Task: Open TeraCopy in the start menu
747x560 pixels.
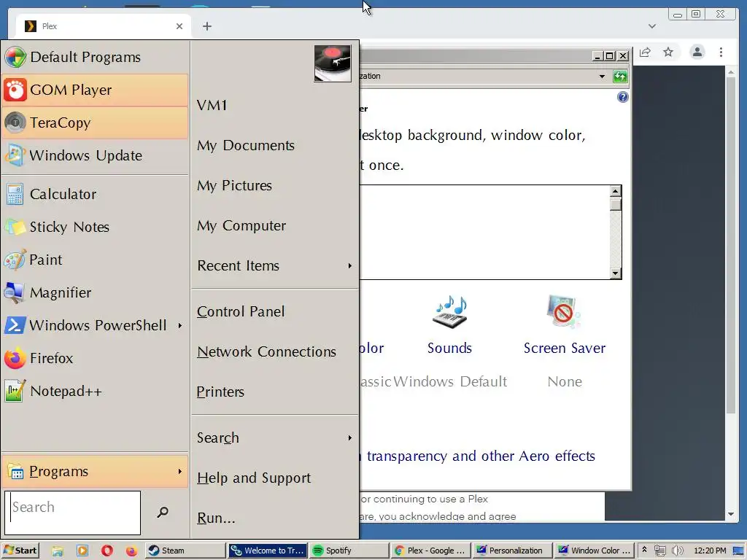Action: click(96, 122)
